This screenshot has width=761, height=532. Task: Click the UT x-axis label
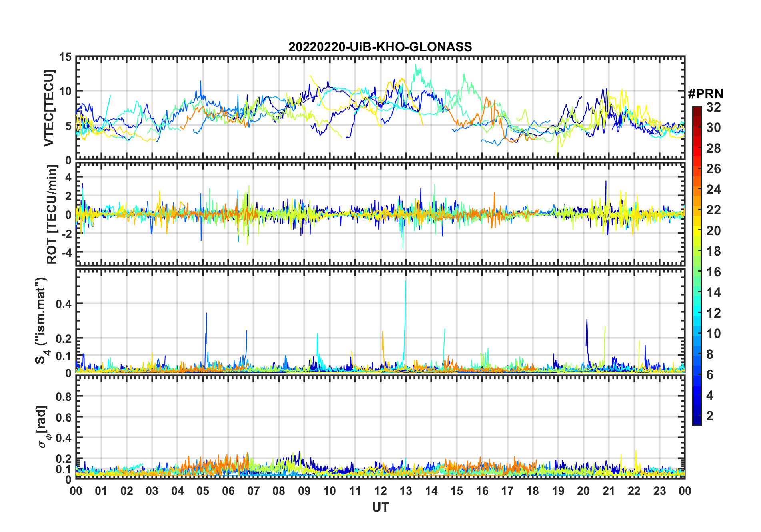[380, 507]
